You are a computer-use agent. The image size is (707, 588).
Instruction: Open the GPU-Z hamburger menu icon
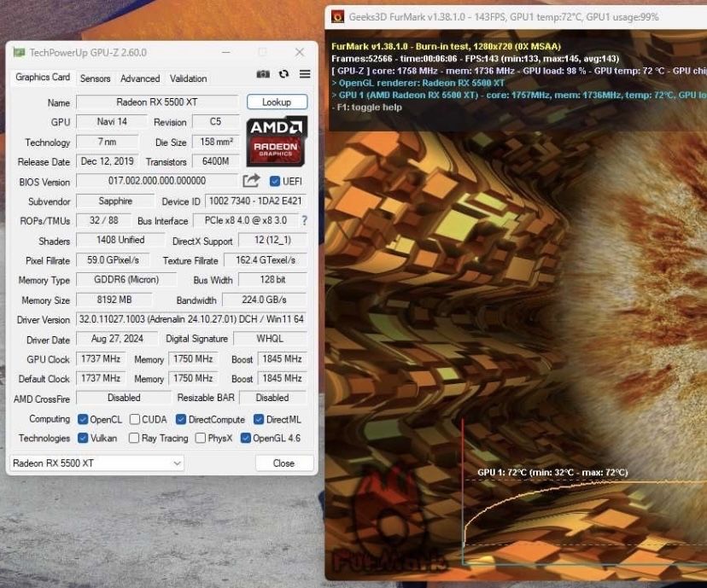pos(305,74)
